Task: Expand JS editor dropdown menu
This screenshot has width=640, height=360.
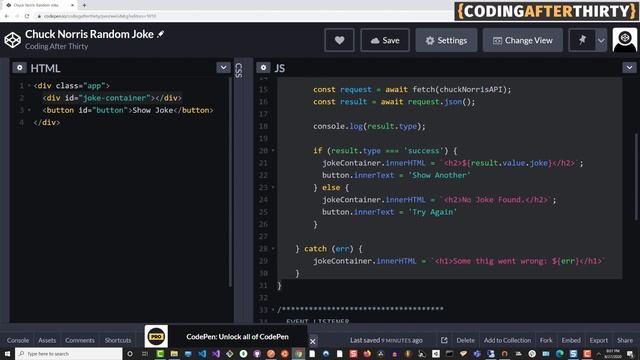Action: click(629, 67)
